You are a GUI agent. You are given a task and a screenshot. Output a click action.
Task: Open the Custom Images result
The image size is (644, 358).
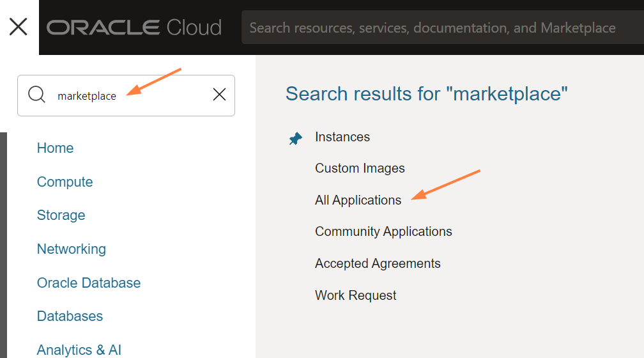360,168
